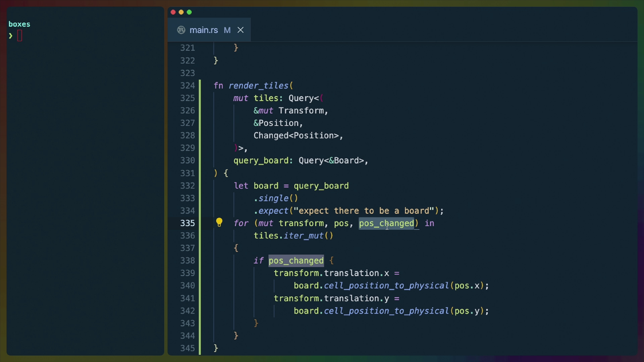
Task: Click the "M" modified indicator on the main.rs tab
Action: pos(227,30)
